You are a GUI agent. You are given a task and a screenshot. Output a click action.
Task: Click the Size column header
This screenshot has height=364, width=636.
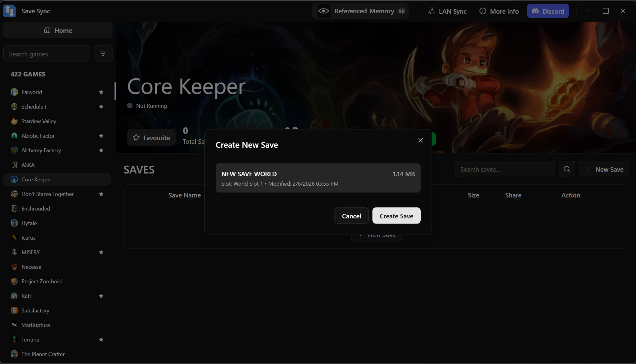pos(473,195)
